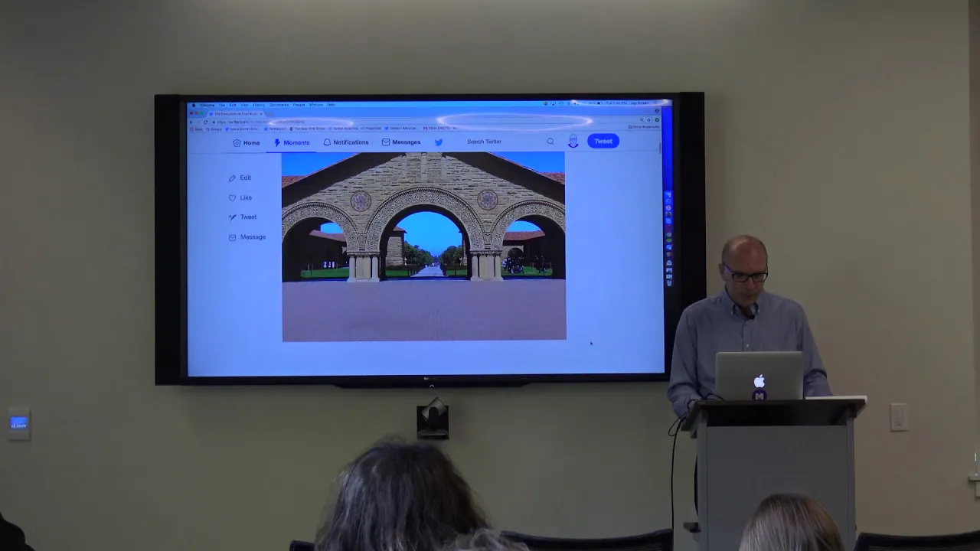
Task: Close the active Chrome tab
Action: click(x=261, y=114)
